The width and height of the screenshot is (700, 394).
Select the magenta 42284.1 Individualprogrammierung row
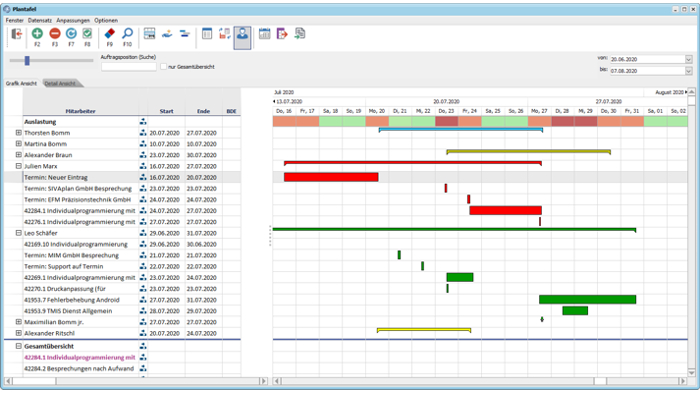(x=122, y=357)
